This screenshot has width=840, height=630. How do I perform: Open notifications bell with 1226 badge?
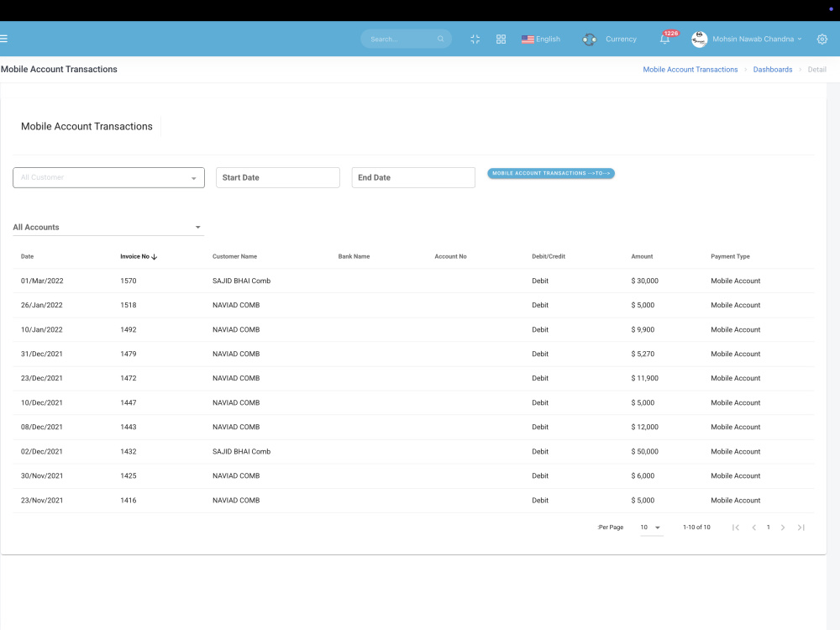coord(664,39)
